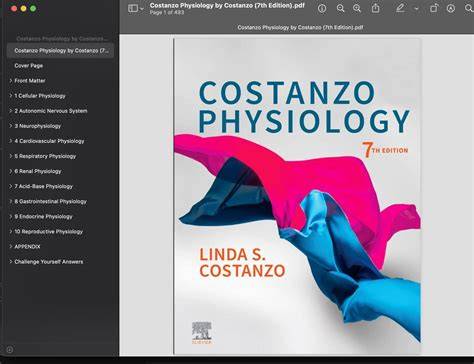Expand 1 Cellular Physiology chapter
Viewport: 474px width, 364px height.
click(11, 96)
